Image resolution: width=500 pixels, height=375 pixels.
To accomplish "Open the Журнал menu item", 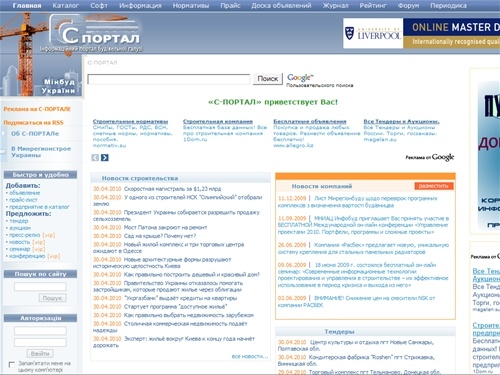I will (x=335, y=6).
